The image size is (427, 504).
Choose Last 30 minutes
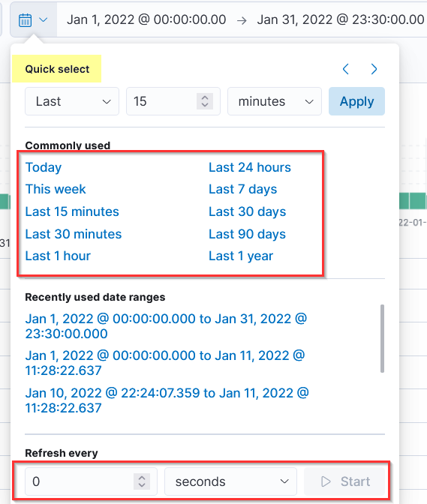coord(74,234)
